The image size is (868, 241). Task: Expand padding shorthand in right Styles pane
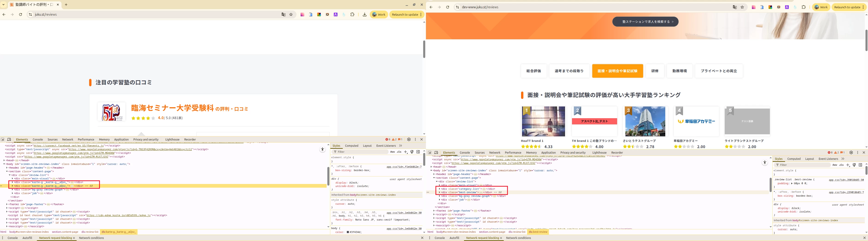792,184
